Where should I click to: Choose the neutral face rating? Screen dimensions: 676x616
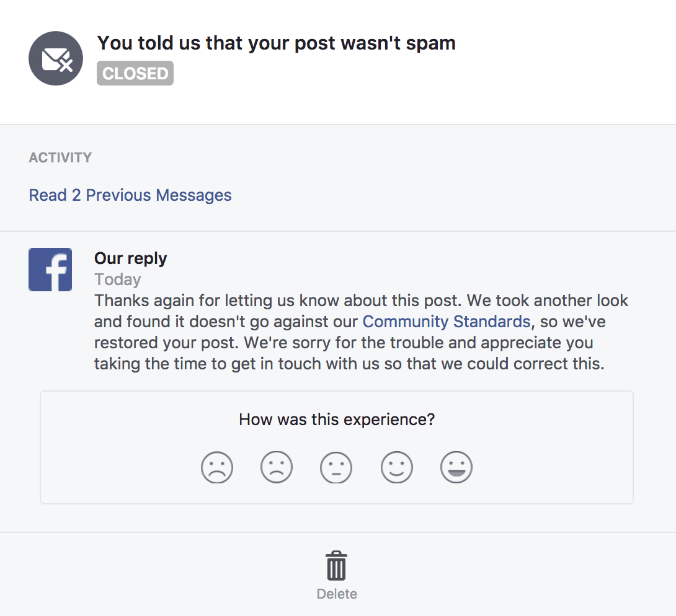coord(336,467)
